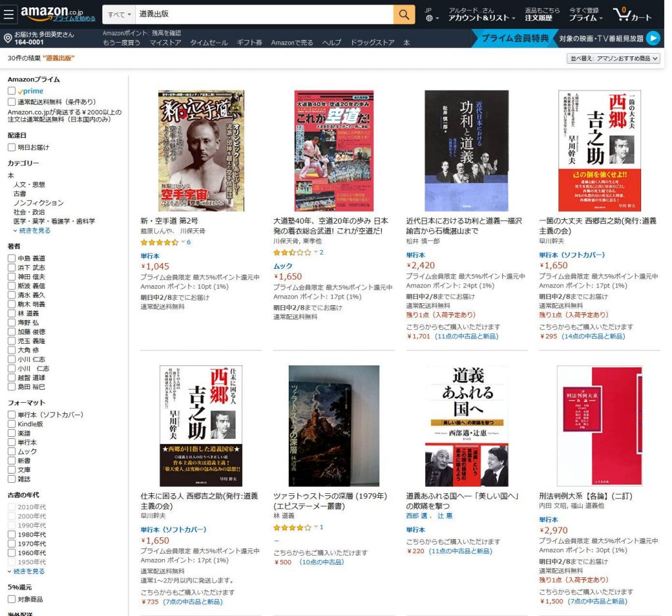Check the 明日お届け delivery filter
This screenshot has height=616, width=672.
coord(12,148)
